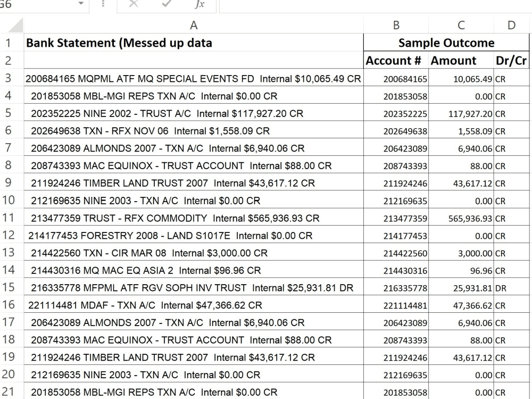The width and height of the screenshot is (532, 399).
Task: Click inside the formula bar input
Action: (376, 5)
